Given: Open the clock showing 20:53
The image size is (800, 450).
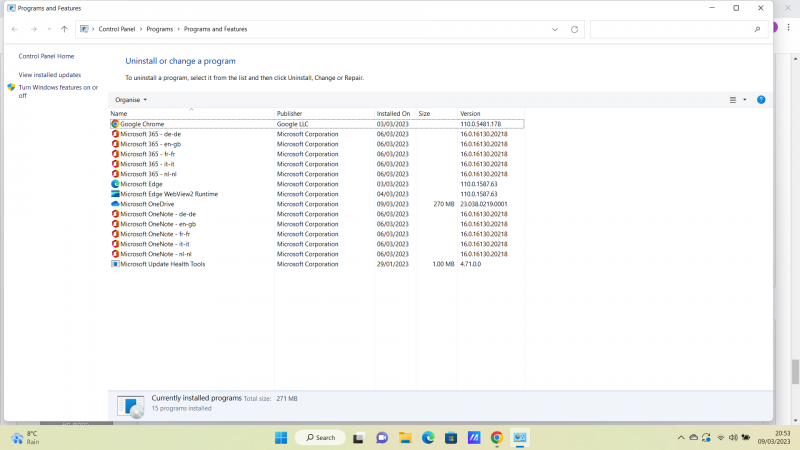Looking at the screenshot, I should coord(774,438).
